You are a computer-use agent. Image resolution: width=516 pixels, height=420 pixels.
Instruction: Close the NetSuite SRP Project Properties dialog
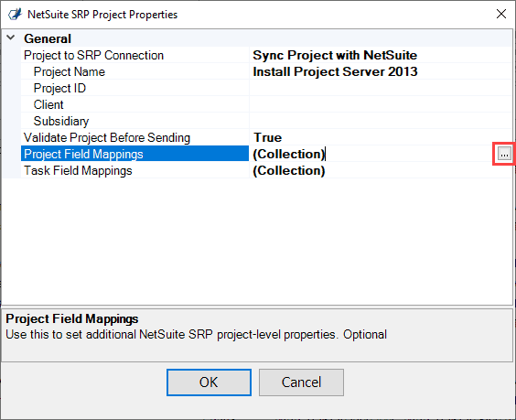pos(501,14)
